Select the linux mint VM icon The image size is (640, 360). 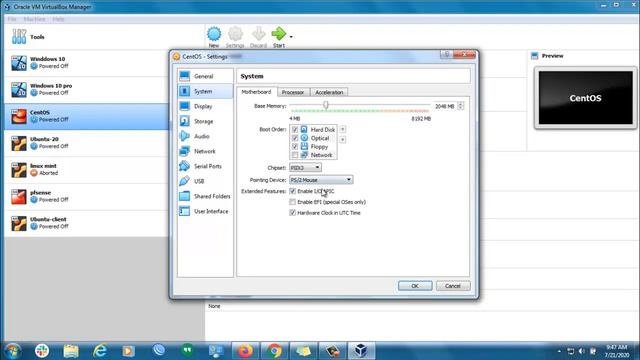(x=19, y=170)
